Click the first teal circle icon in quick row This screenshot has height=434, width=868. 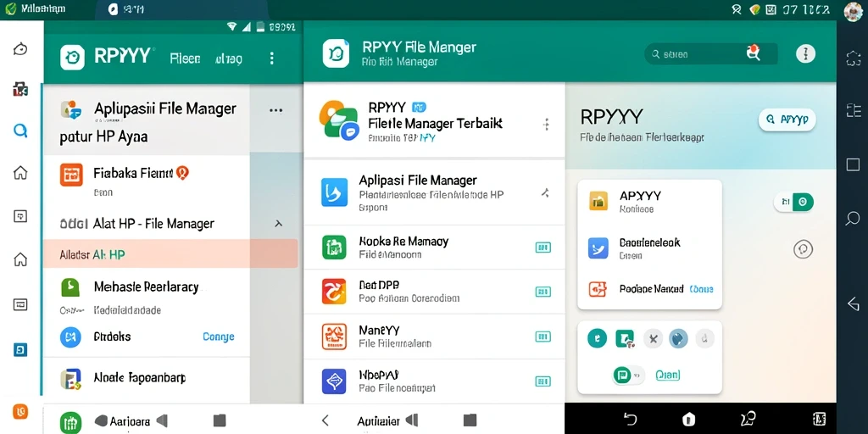point(597,338)
